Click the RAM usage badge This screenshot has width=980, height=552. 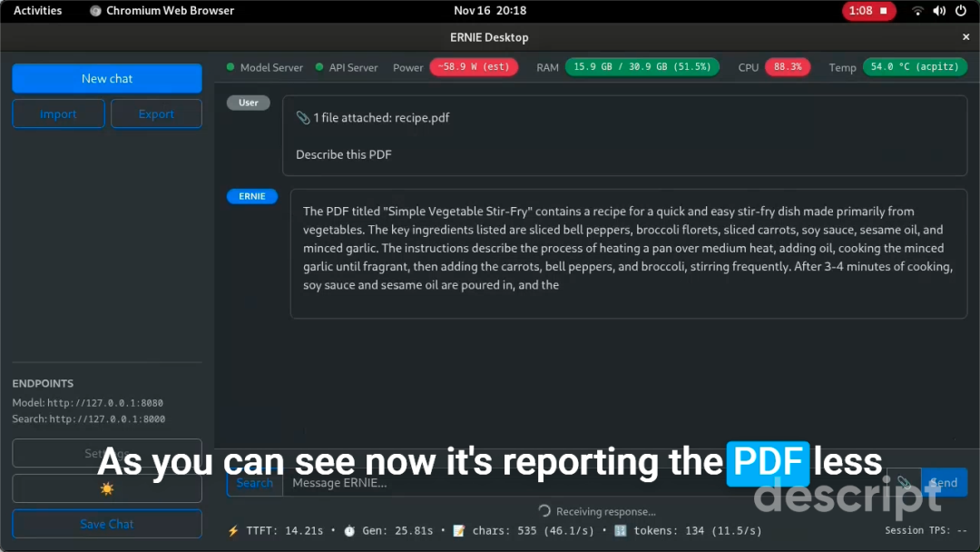642,67
